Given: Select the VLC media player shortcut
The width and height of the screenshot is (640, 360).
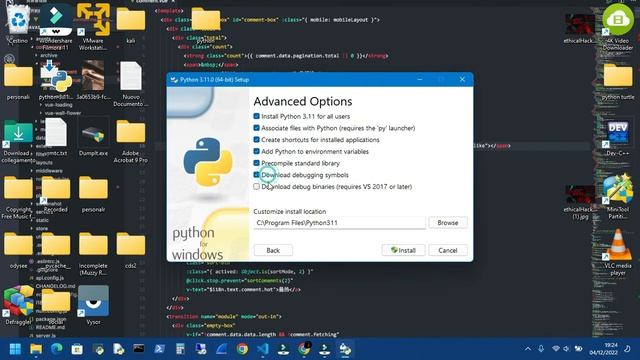Looking at the screenshot, I should 618,253.
